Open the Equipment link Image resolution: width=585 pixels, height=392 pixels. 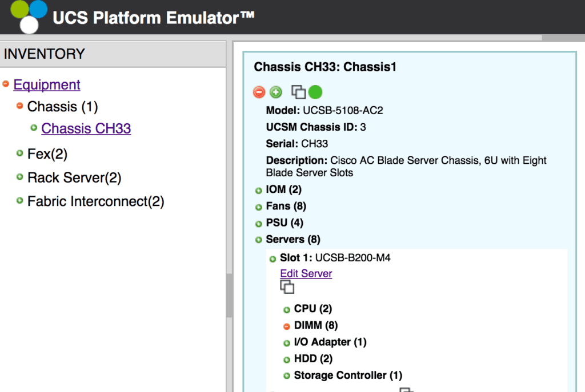(x=47, y=84)
